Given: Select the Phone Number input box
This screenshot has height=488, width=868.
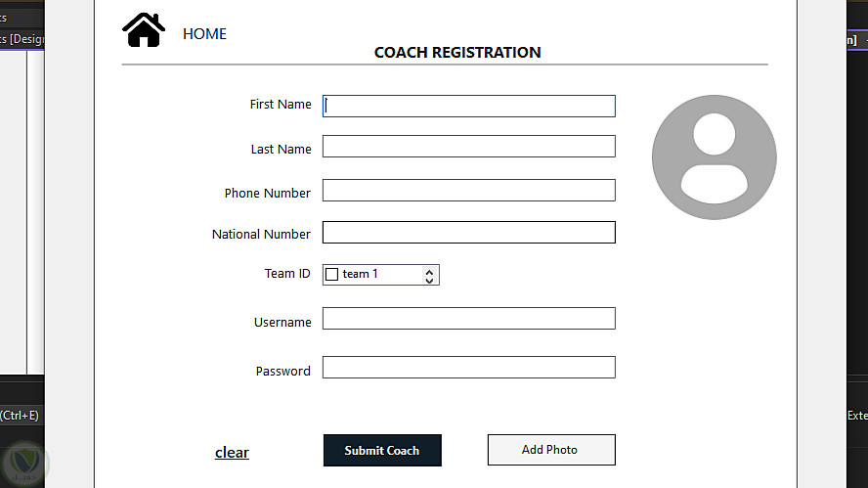Looking at the screenshot, I should [x=469, y=191].
